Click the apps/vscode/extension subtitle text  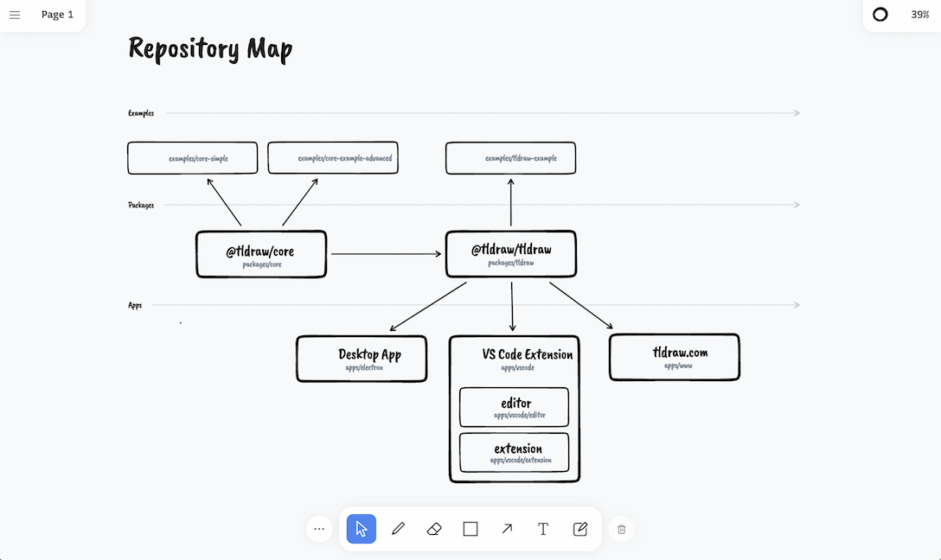tap(521, 461)
